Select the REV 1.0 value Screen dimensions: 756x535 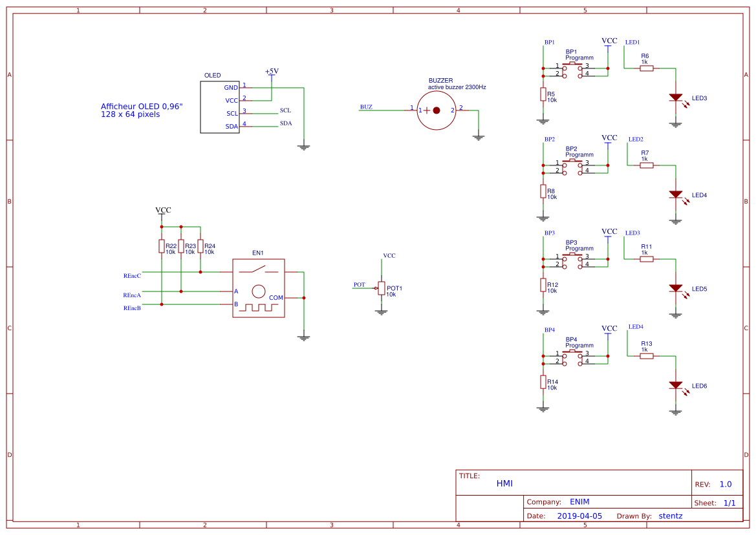click(x=726, y=485)
